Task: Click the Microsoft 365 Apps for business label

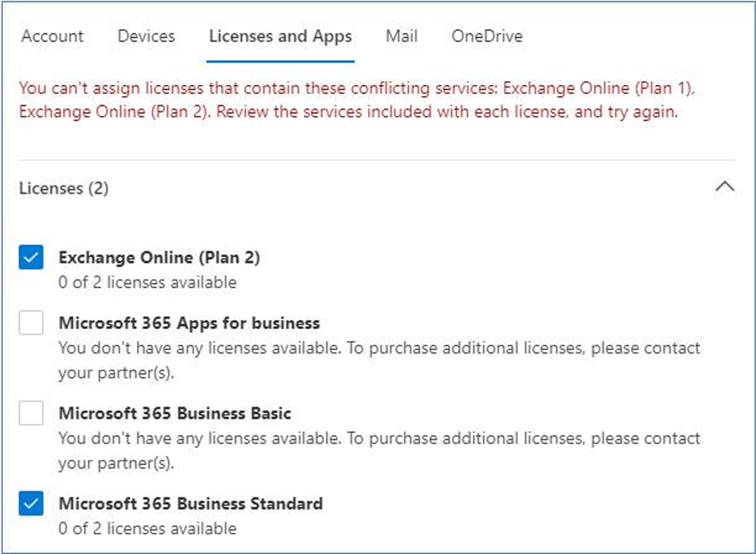Action: [189, 323]
